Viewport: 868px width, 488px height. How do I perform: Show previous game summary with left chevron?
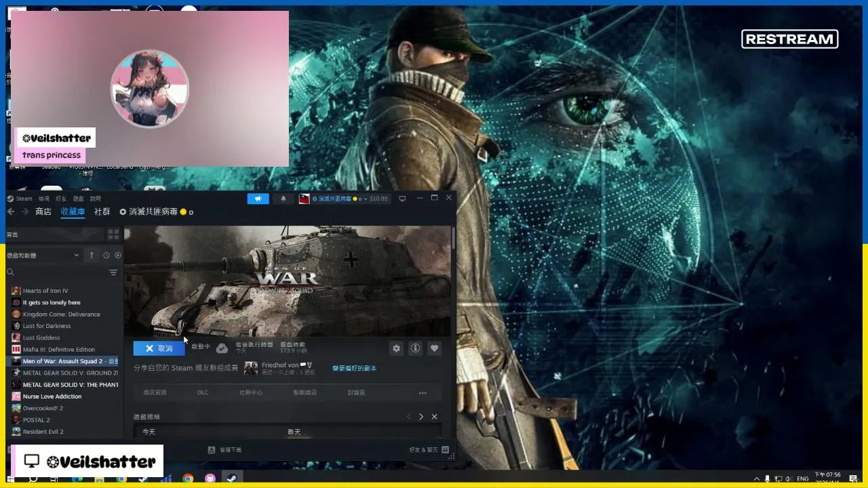408,416
